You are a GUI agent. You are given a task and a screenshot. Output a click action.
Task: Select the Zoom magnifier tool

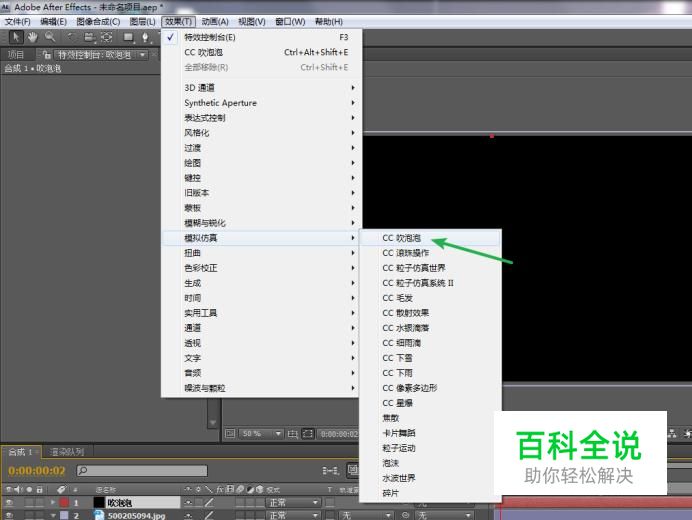pyautogui.click(x=50, y=38)
